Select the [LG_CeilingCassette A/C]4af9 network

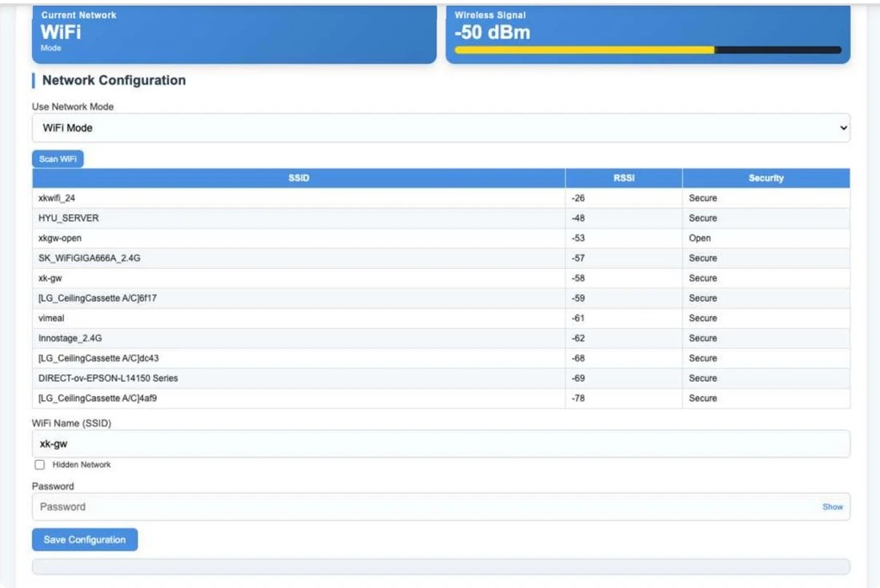441,398
